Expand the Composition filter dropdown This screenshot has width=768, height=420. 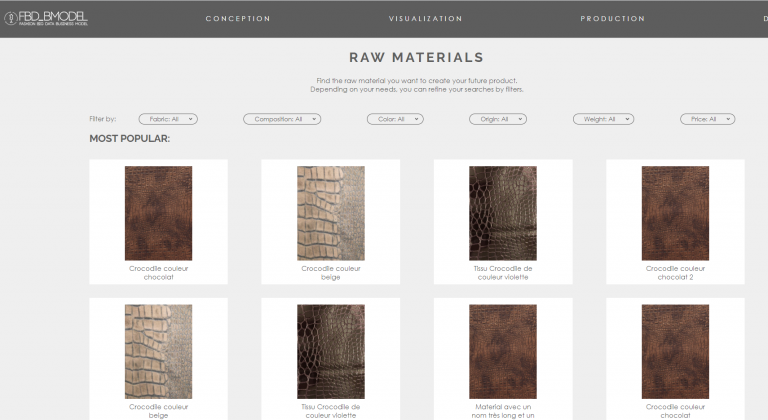point(281,119)
